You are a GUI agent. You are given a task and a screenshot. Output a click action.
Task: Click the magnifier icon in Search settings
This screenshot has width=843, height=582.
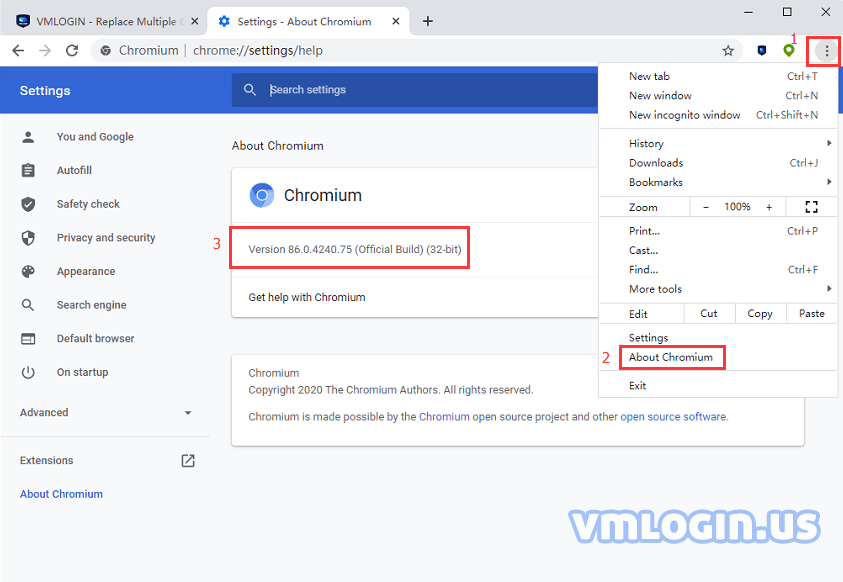pos(250,90)
